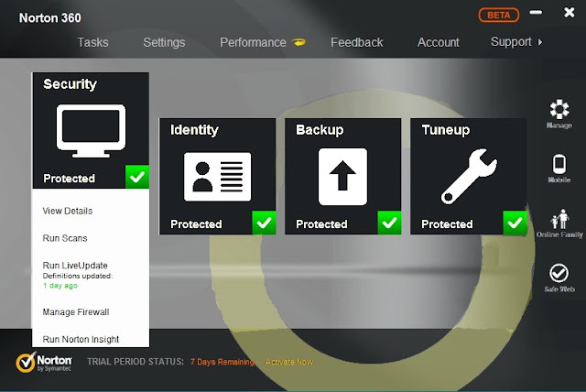Screen dimensions: 586x392
Task: Click the Run LiveUpdate link
Action: (x=75, y=266)
